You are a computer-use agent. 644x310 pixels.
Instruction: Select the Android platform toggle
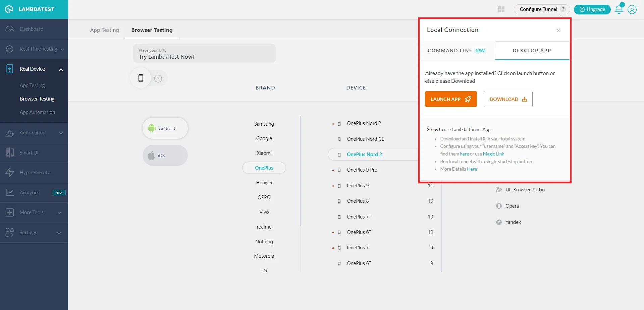[x=165, y=128]
